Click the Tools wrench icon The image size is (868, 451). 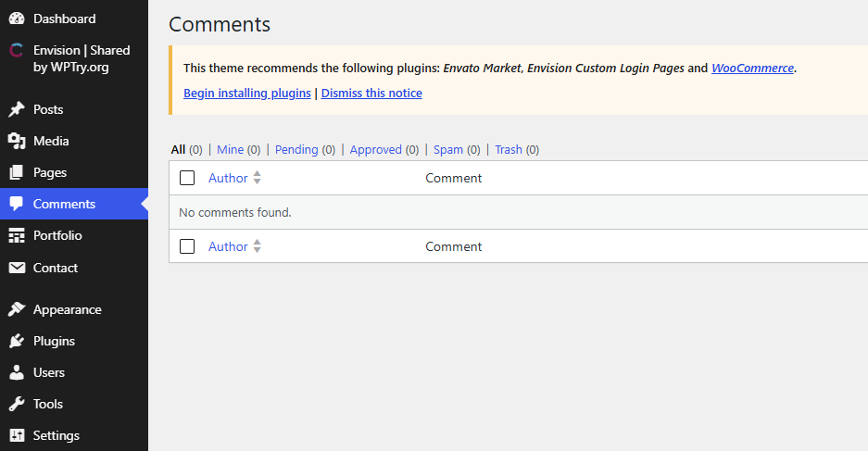coord(17,404)
